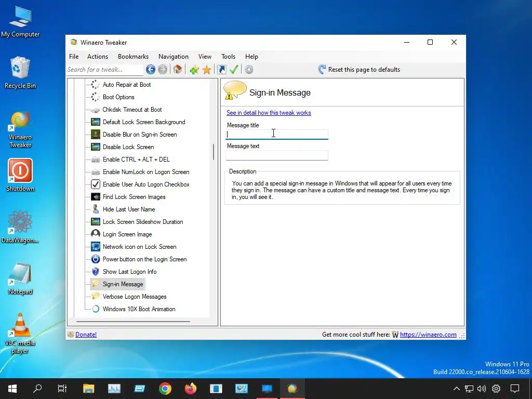The width and height of the screenshot is (532, 399).
Task: Select Lock Screen Slideshow Duration item
Action: 143,222
